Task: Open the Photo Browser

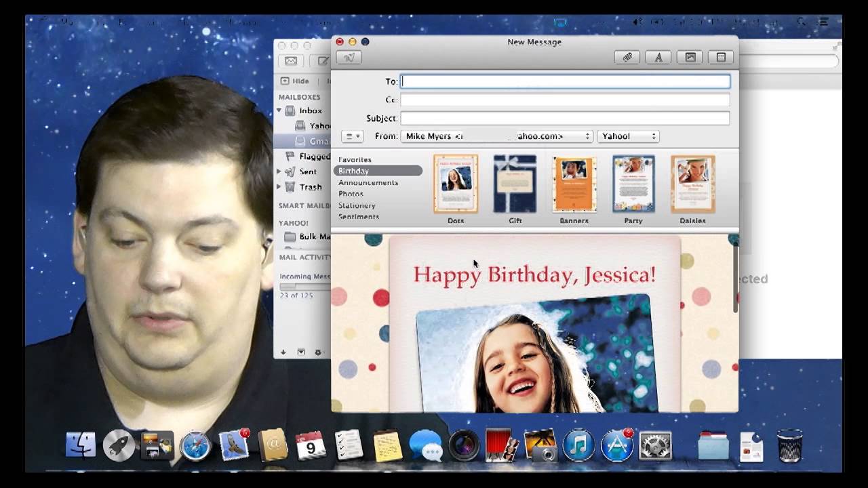Action: (x=690, y=57)
